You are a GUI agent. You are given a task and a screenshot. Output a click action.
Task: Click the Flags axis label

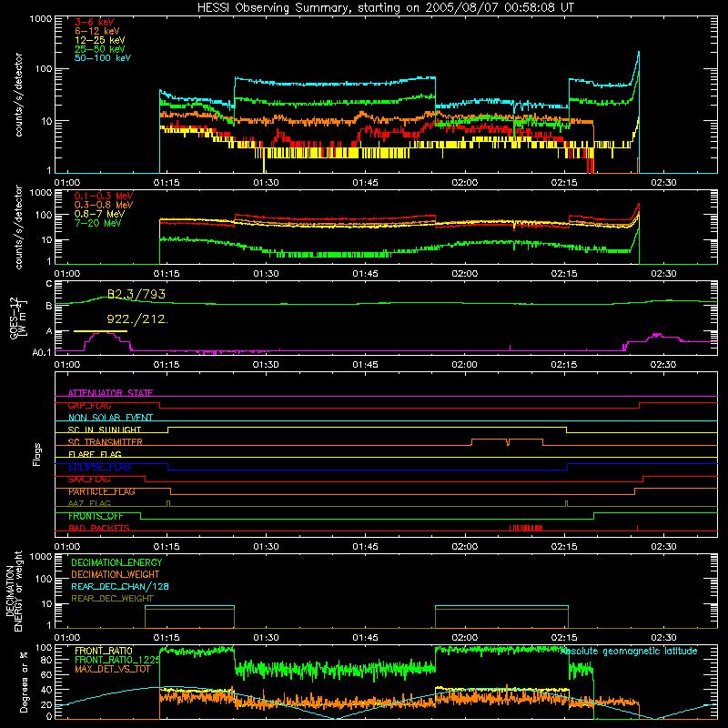pyautogui.click(x=36, y=454)
